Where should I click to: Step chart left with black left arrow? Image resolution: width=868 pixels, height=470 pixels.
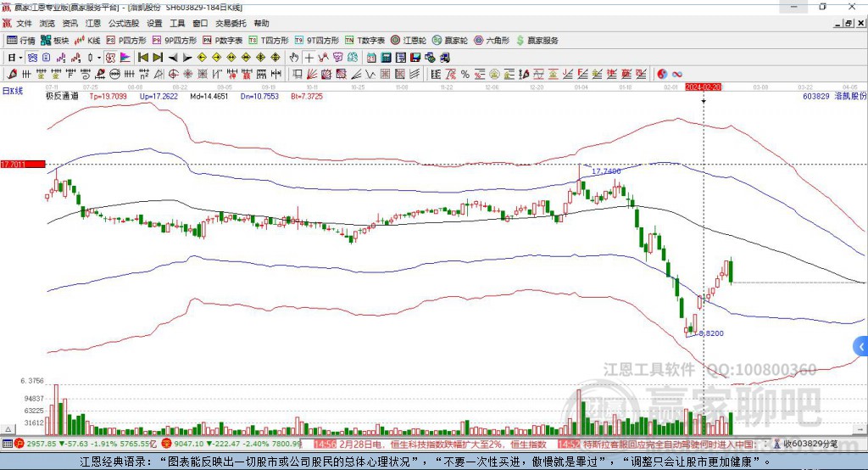(x=173, y=58)
